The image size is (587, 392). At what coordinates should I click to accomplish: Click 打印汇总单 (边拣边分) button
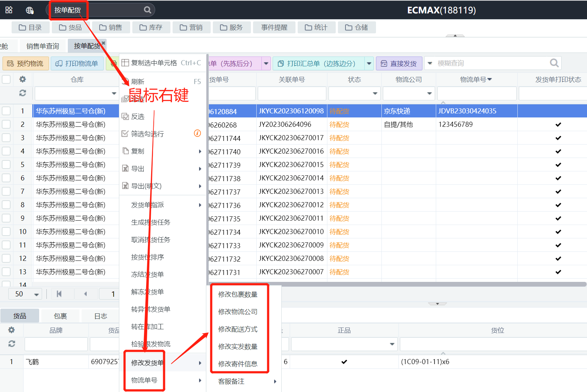click(318, 63)
